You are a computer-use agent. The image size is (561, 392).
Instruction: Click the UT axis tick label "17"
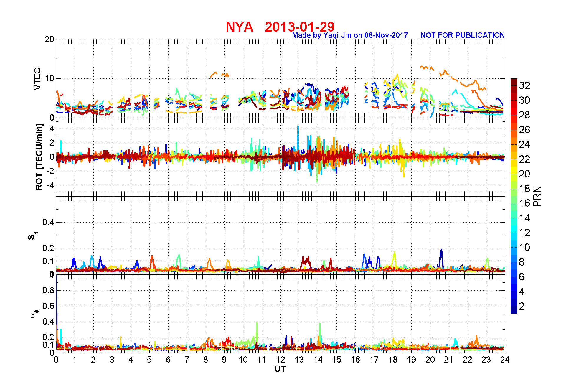(374, 360)
